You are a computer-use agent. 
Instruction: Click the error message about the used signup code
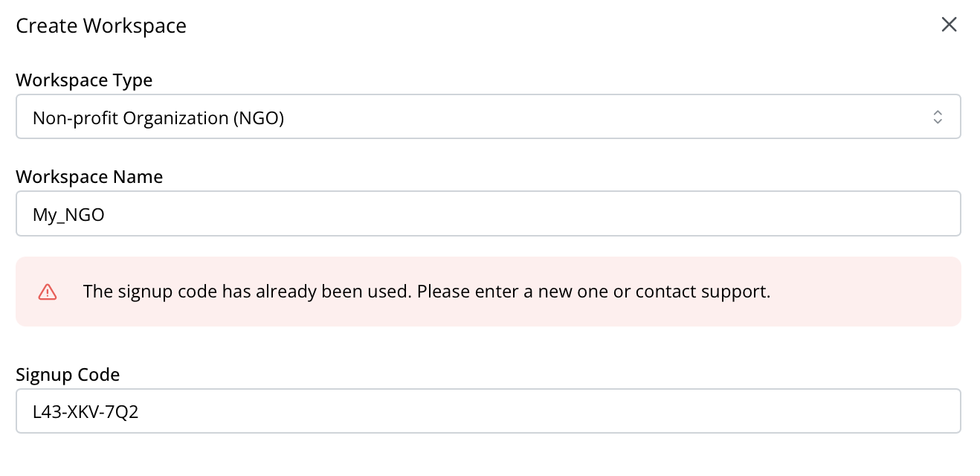427,292
